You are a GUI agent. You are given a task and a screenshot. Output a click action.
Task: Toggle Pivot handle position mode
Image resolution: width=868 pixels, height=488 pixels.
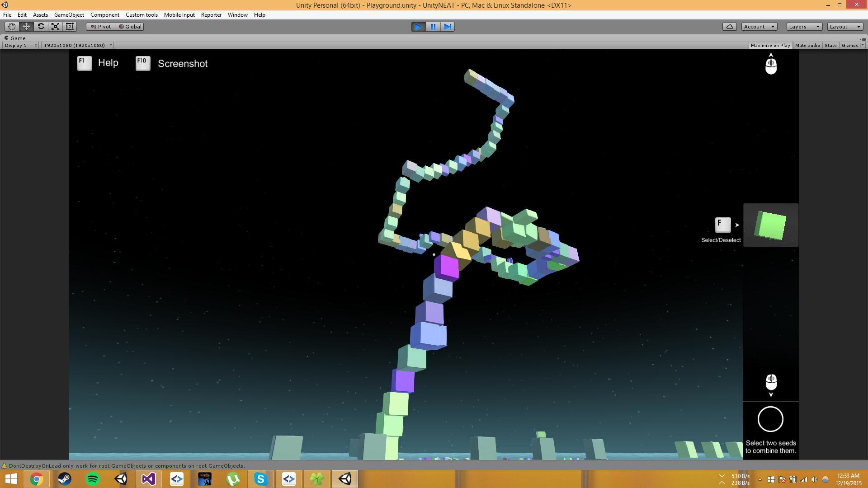100,27
